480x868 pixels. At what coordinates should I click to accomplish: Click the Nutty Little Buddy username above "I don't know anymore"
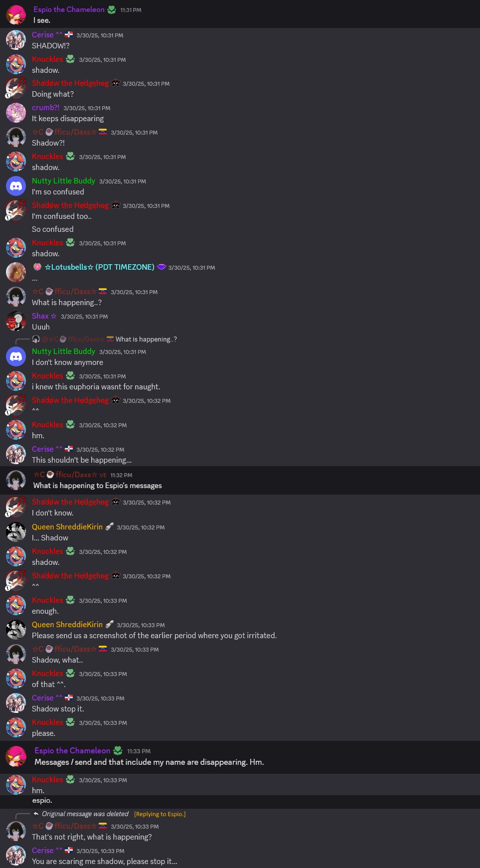[x=63, y=351]
